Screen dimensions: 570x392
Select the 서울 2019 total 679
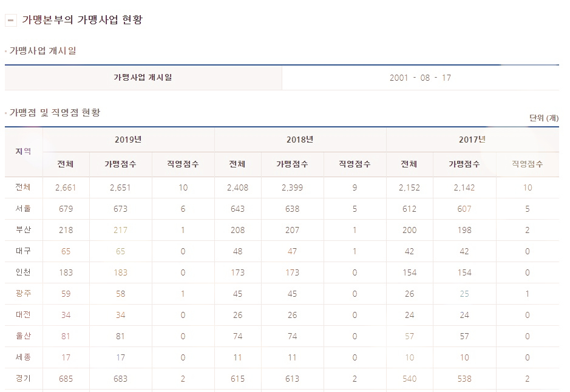(66, 209)
